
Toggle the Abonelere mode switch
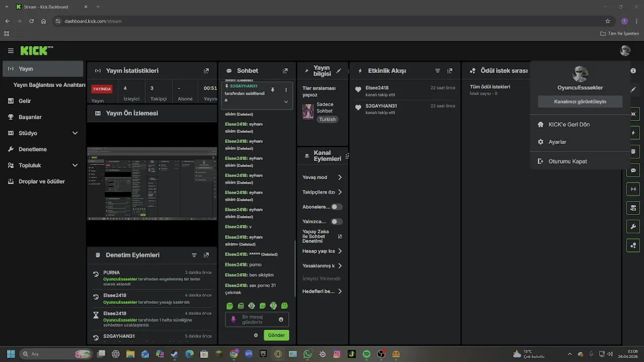coord(337,207)
